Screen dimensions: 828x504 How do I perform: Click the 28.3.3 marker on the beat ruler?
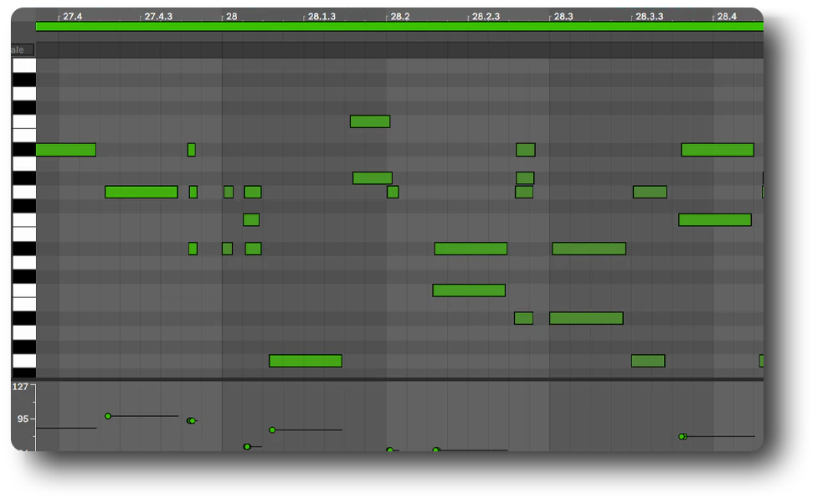[x=649, y=17]
